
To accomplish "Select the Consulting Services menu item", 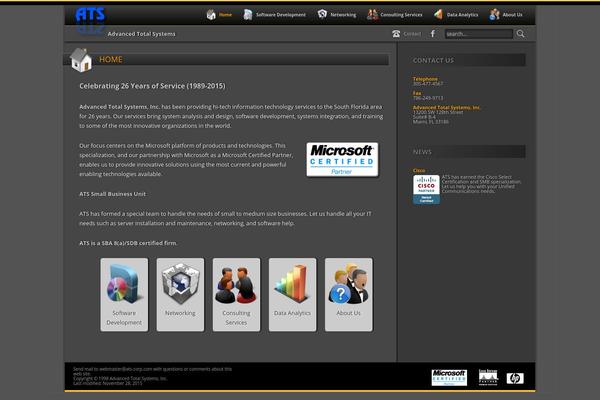I will click(401, 15).
